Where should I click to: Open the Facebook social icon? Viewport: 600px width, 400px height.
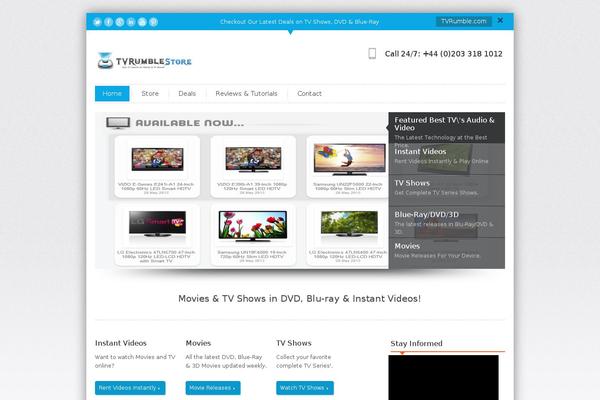pos(109,22)
